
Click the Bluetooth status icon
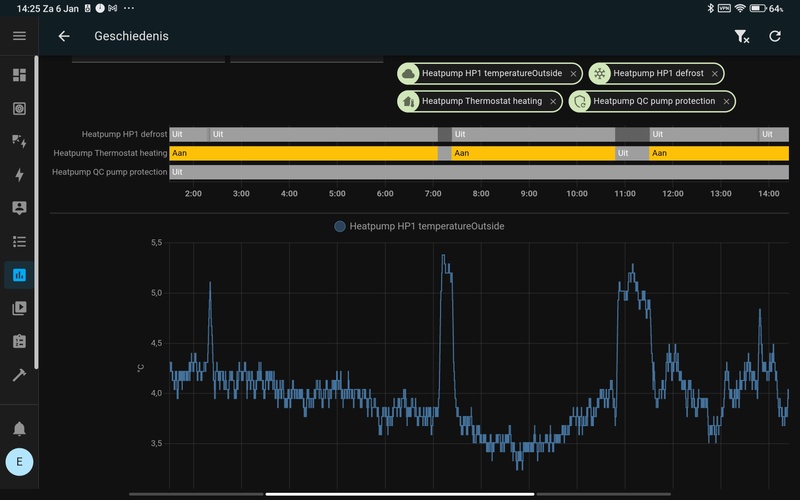click(x=710, y=8)
